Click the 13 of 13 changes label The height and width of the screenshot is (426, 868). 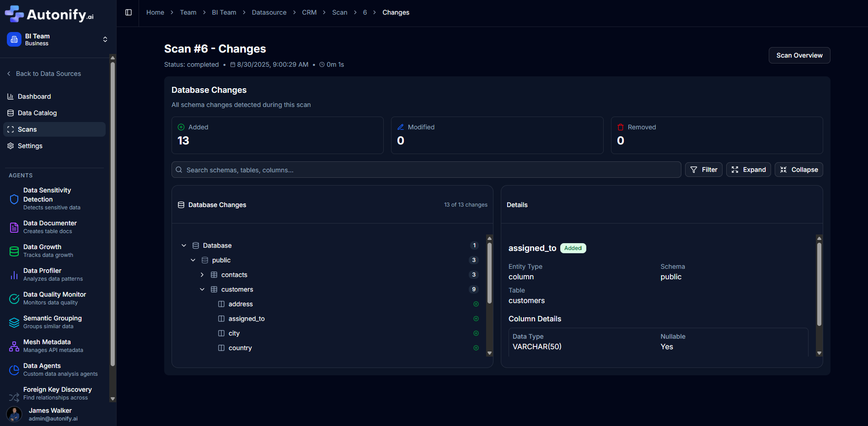pyautogui.click(x=466, y=205)
